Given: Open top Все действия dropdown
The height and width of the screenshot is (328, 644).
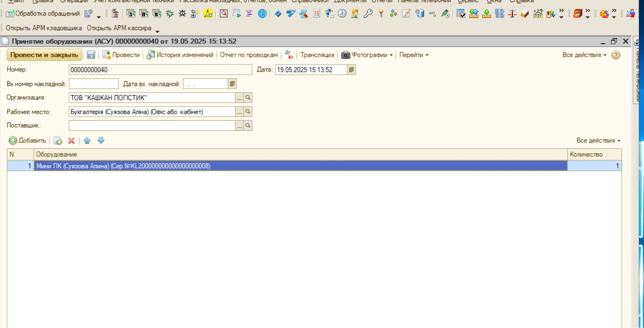Looking at the screenshot, I should click(x=584, y=55).
